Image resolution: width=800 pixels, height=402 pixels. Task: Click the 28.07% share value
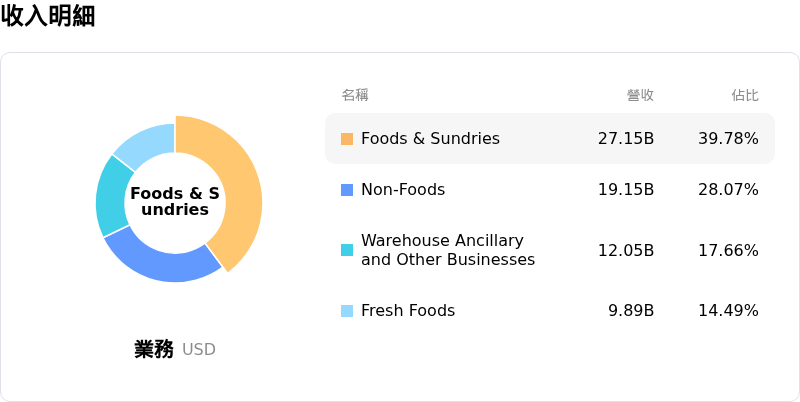coord(728,190)
